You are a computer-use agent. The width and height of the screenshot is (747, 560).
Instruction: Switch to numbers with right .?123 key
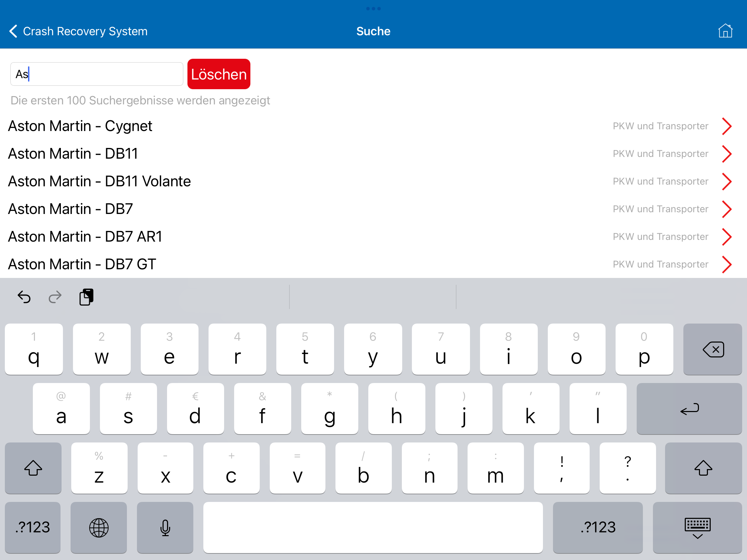click(598, 528)
